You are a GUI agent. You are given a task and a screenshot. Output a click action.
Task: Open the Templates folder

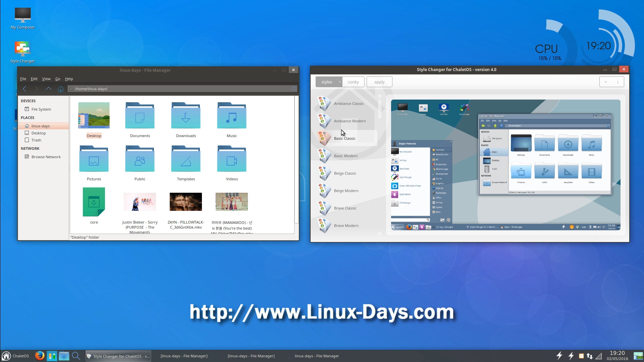pos(186,163)
